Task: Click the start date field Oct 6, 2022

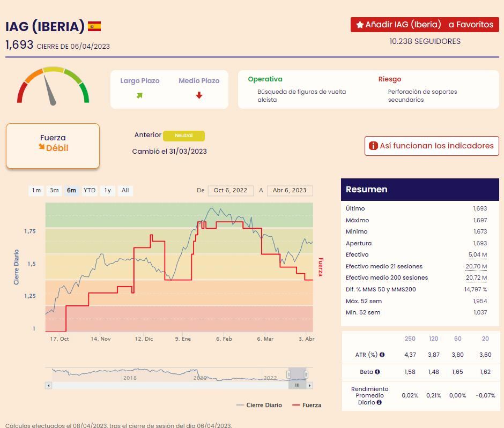Action: (x=231, y=190)
